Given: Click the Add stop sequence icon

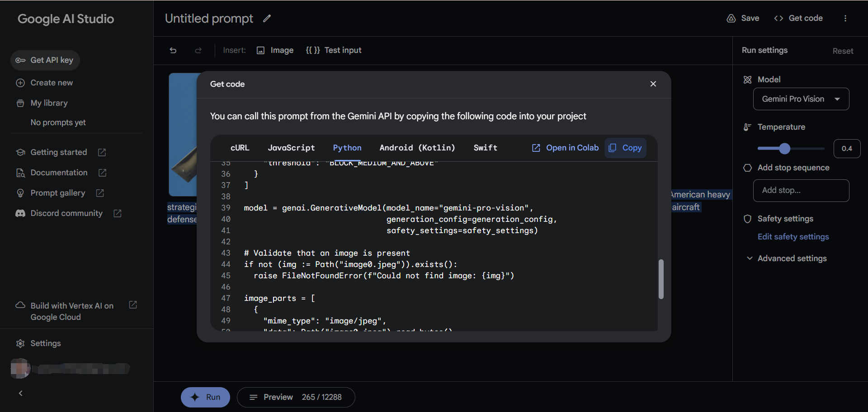Looking at the screenshot, I should (x=747, y=168).
